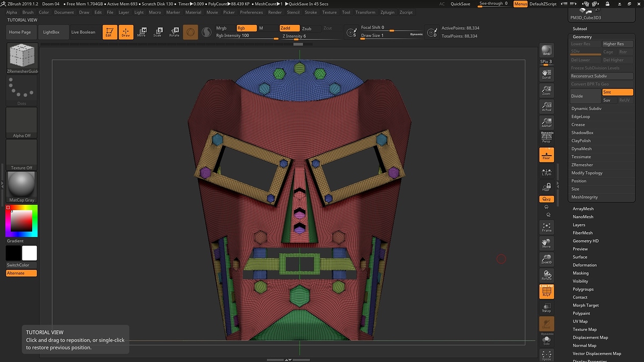Screen dimensions: 644x362
Task: Toggle Transp transparency mode
Action: (546, 307)
